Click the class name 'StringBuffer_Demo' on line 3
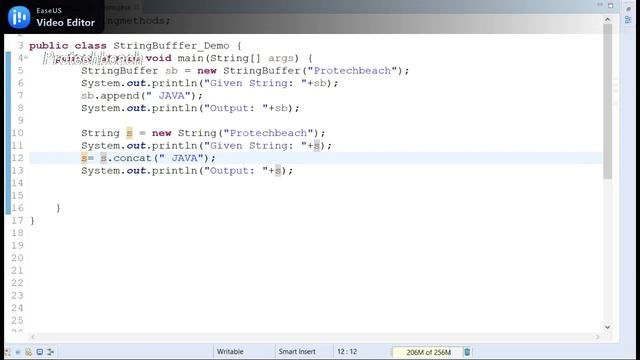 click(171, 46)
